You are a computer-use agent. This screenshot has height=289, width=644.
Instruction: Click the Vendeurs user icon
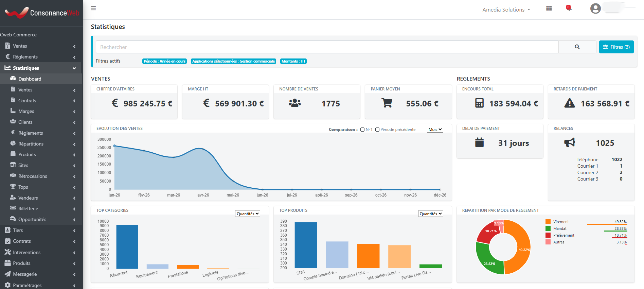(x=13, y=198)
